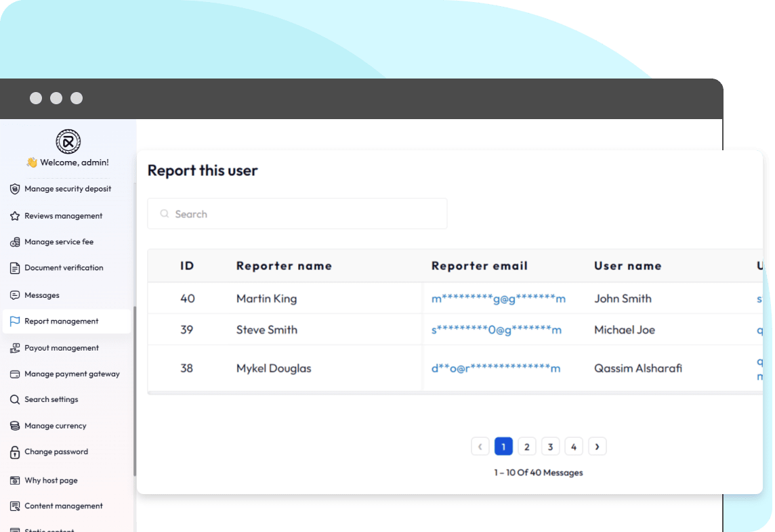The image size is (775, 532).
Task: Click the flag icon for Report management
Action: [15, 321]
